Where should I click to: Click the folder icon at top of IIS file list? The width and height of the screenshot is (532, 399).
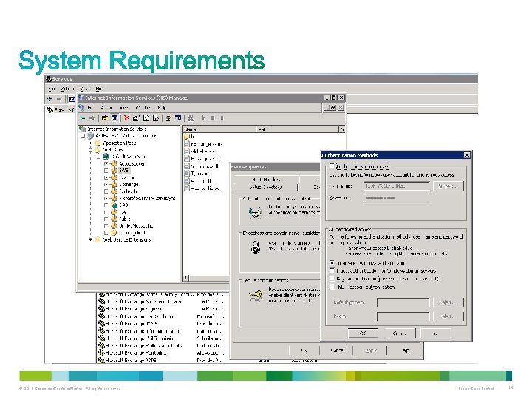[x=187, y=137]
